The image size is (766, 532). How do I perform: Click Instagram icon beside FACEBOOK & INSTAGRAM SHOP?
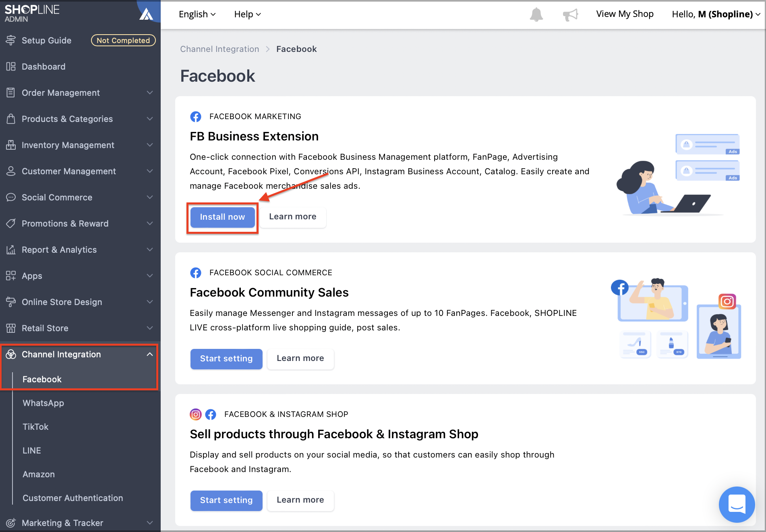click(x=196, y=414)
